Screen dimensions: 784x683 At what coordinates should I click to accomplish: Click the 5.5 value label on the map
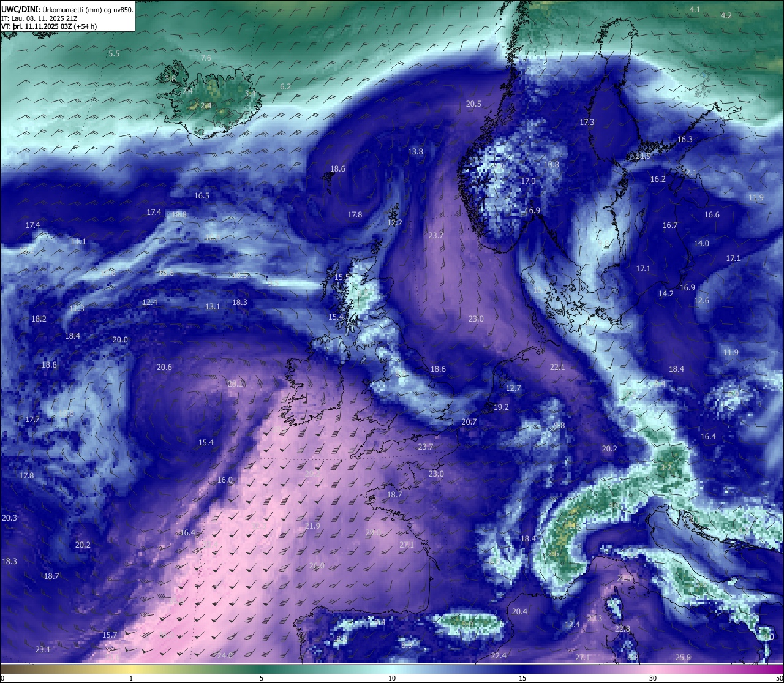point(114,54)
